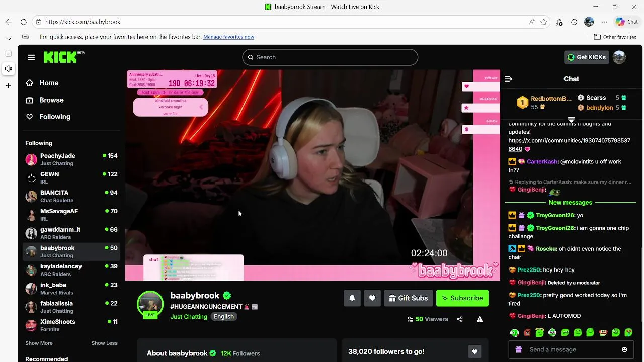Image resolution: width=644 pixels, height=362 pixels.
Task: Expand the list with Show More
Action: pos(39,343)
